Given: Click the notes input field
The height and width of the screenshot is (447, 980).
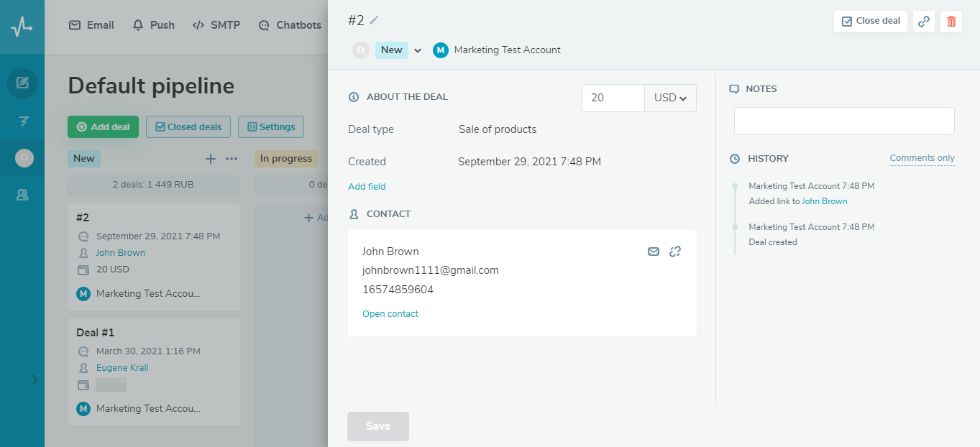Looking at the screenshot, I should (843, 120).
